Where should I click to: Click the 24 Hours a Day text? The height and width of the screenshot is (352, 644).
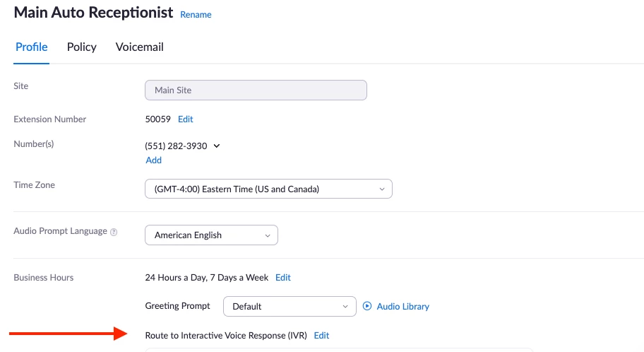point(206,278)
